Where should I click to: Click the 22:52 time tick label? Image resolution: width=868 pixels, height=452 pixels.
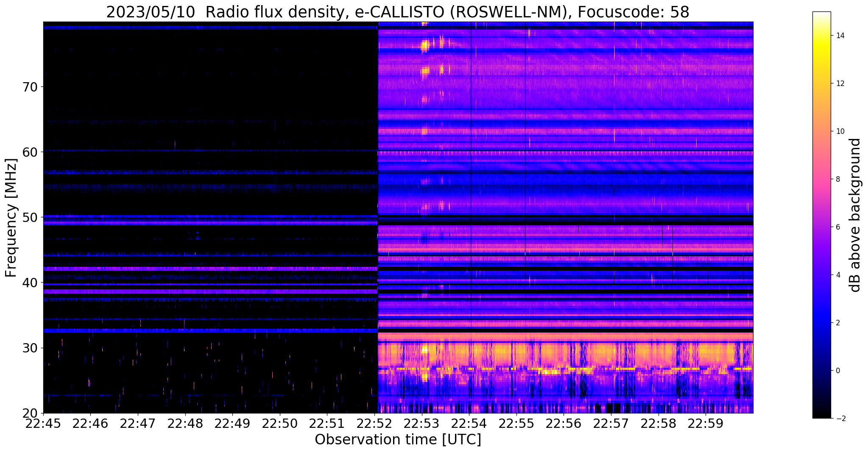pyautogui.click(x=374, y=424)
